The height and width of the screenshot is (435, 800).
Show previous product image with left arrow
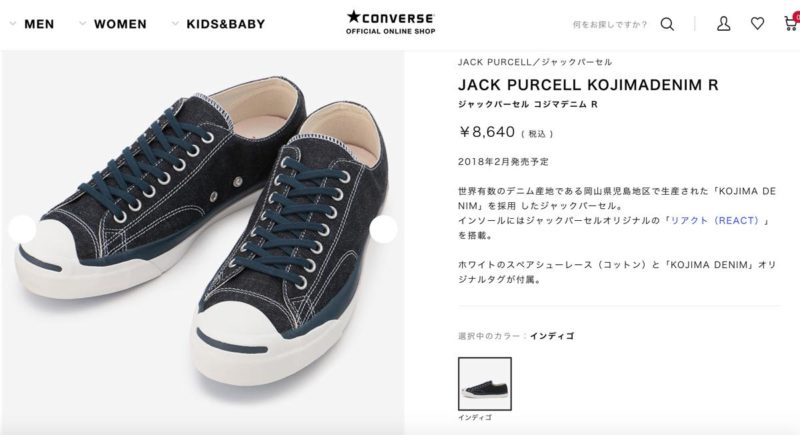22,229
